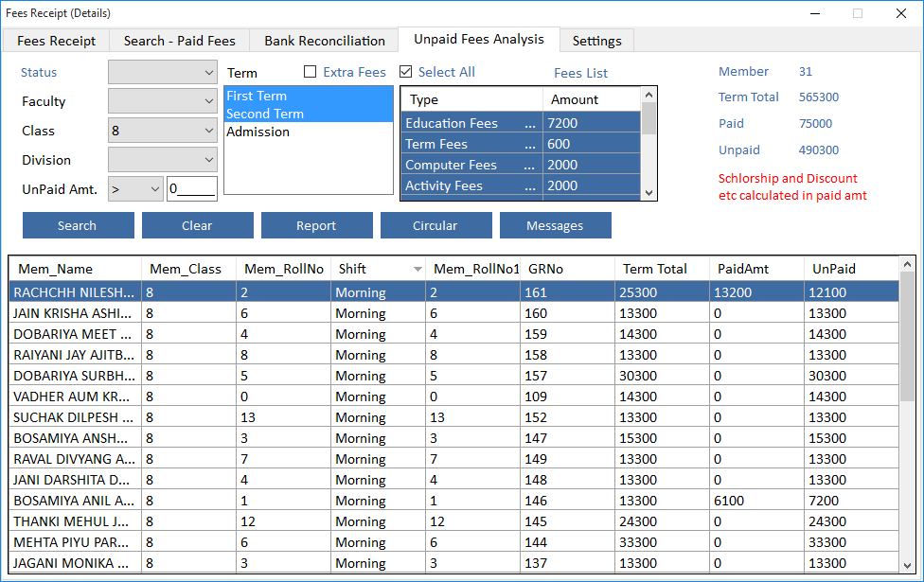Open Messages
Image resolution: width=924 pixels, height=582 pixels.
[x=555, y=225]
